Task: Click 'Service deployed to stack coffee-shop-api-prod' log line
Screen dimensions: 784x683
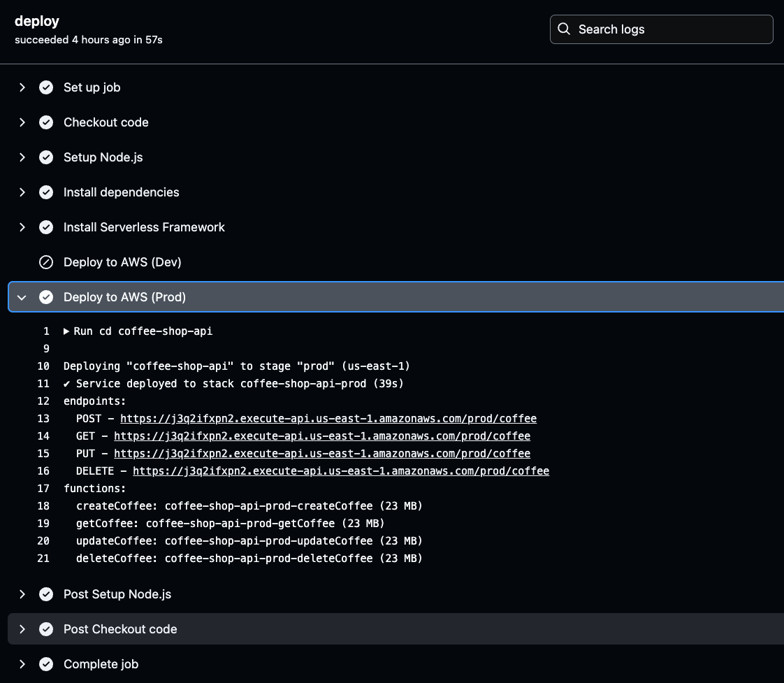Action: [x=233, y=384]
